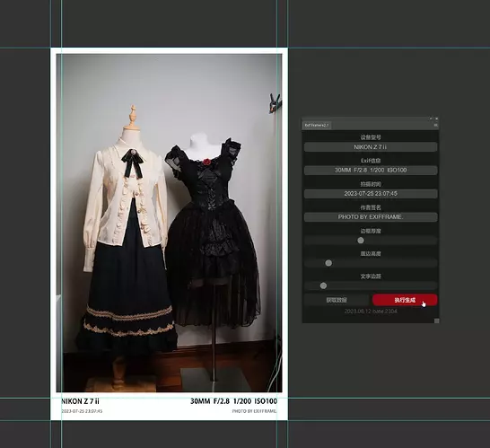Collapse the Exif Frame panel with double-arrow icon
Image resolution: width=490 pixels, height=448 pixels.
431,119
